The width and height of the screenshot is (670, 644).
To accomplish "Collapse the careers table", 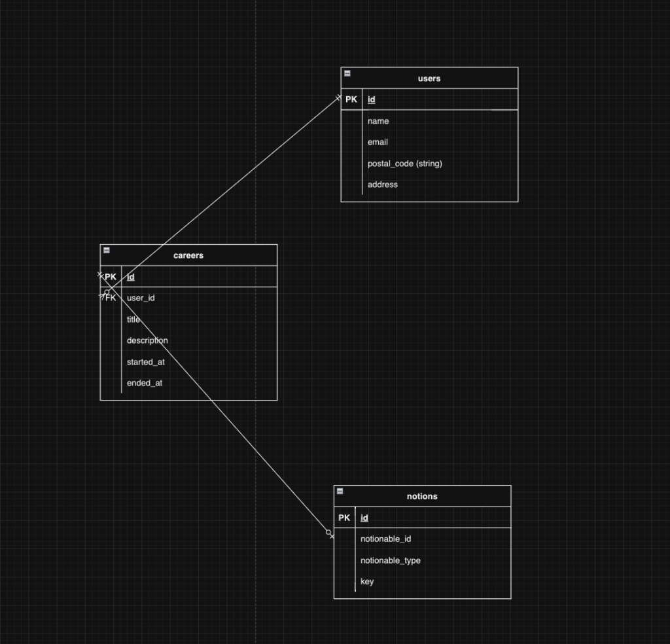I will point(107,251).
